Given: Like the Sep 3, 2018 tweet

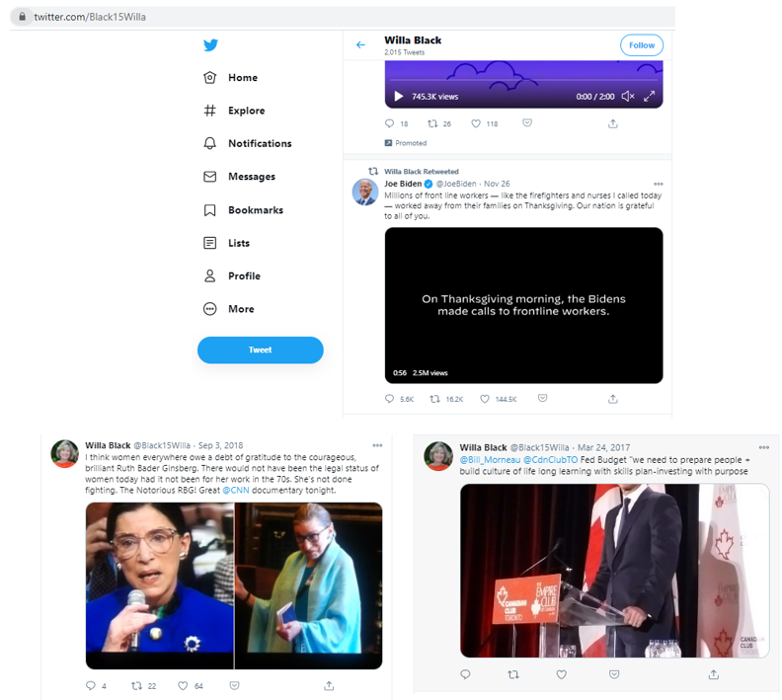Looking at the screenshot, I should pyautogui.click(x=183, y=685).
